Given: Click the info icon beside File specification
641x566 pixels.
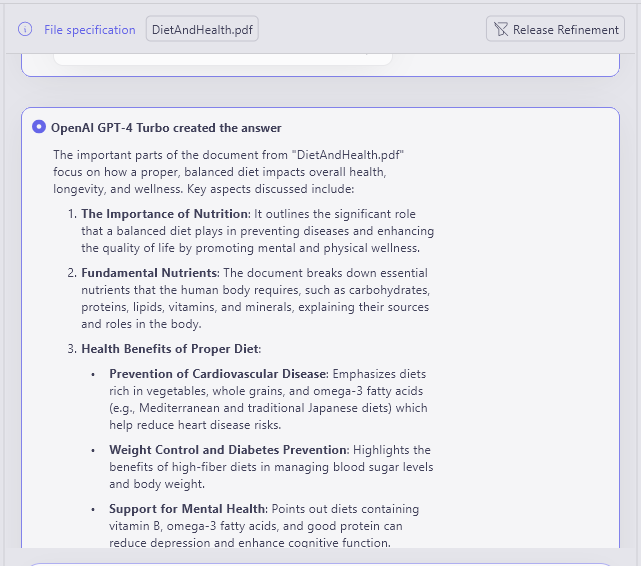Looking at the screenshot, I should pos(25,30).
